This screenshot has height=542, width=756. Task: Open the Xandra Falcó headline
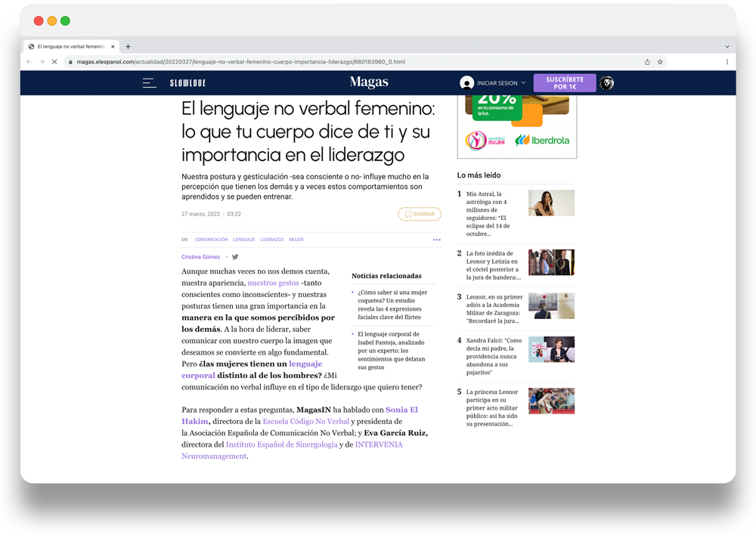coord(494,356)
